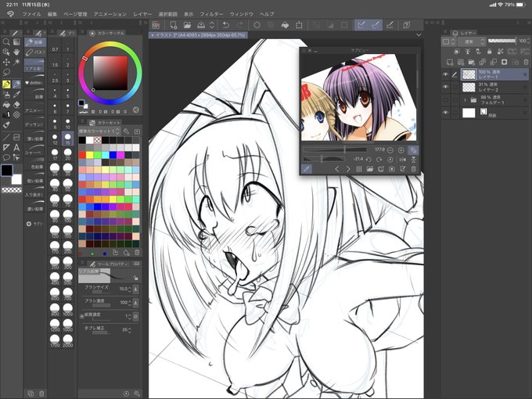Toggle snap to ruler in the command bar
Image resolution: width=532 pixels, height=399 pixels.
click(361, 25)
